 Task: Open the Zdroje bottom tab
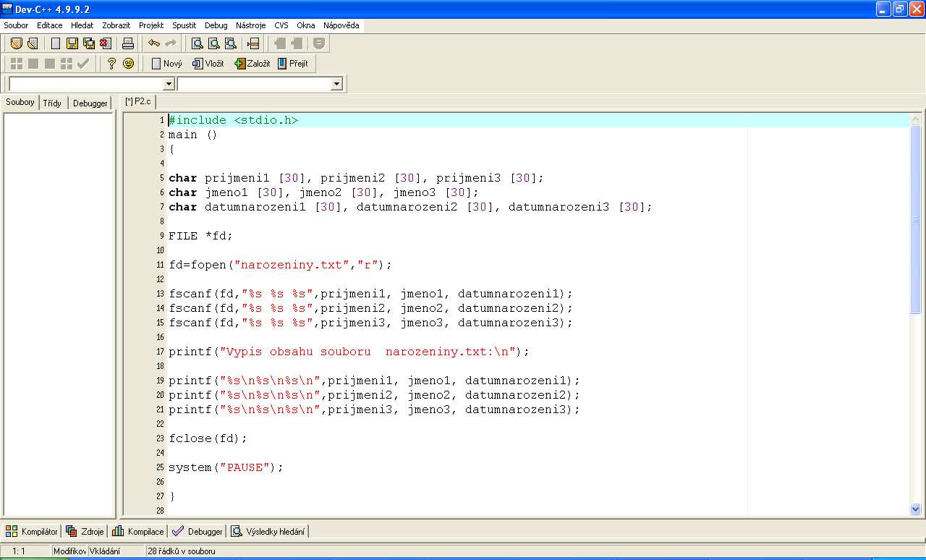pos(85,531)
